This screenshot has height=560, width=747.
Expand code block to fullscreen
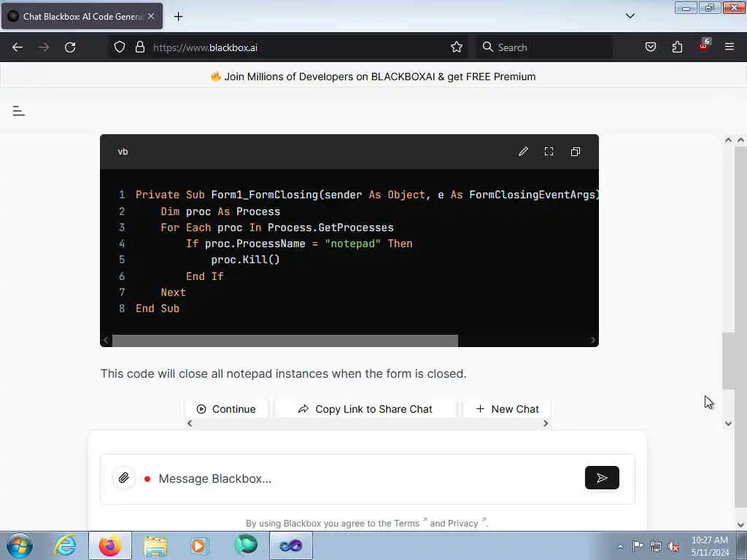coord(549,152)
